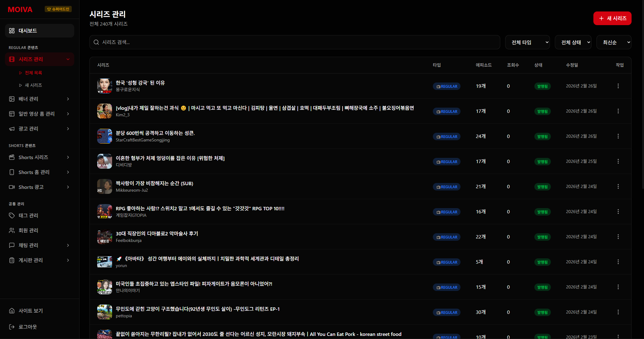Open the 전체 상태 filter dropdown

573,42
